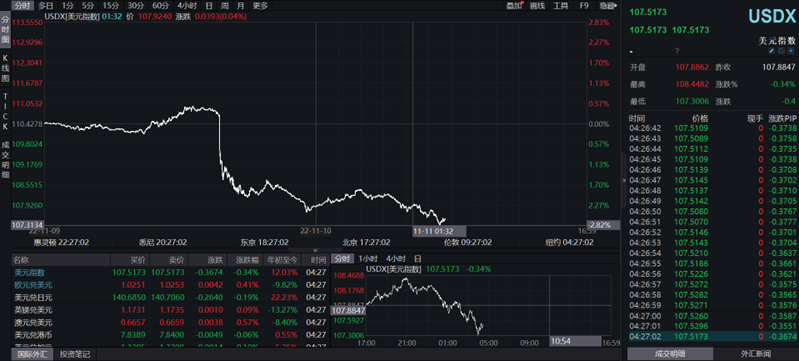This screenshot has width=799, height=361.
Task: Open F9 info page
Action: pos(584,6)
